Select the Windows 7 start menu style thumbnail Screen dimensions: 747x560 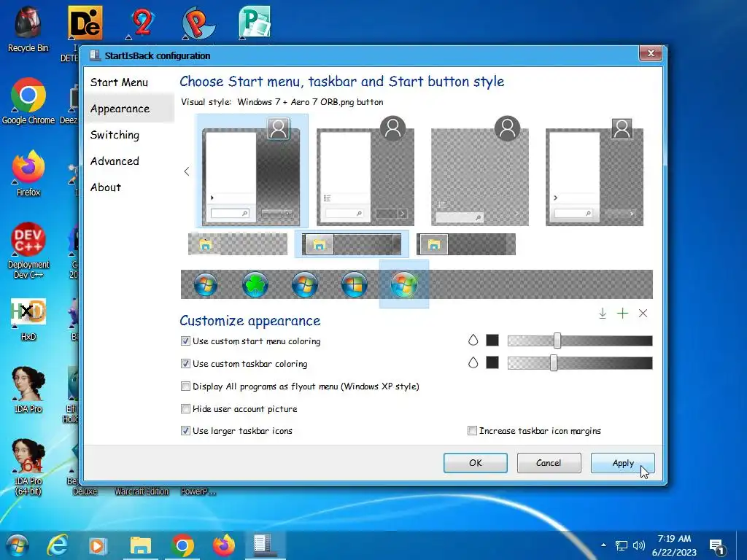click(252, 171)
